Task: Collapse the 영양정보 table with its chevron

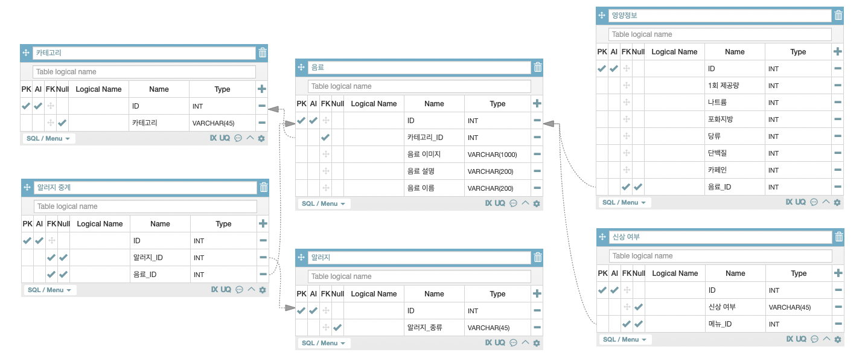Action: click(826, 202)
